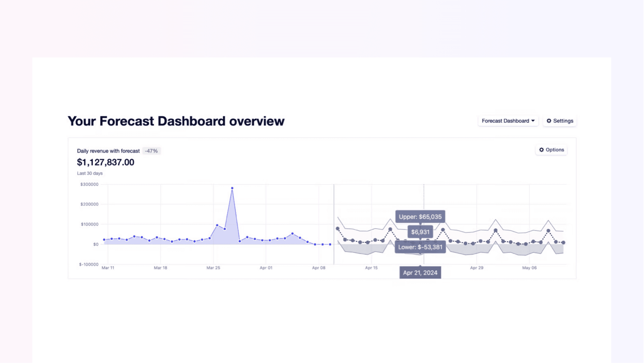Click the Upper: $65,035 tooltip label
Screen dimensions: 644x363
[420, 217]
